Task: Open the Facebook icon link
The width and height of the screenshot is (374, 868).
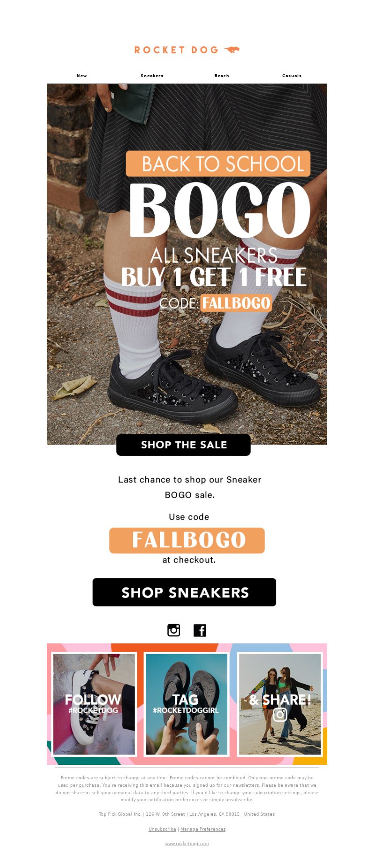Action: [200, 630]
